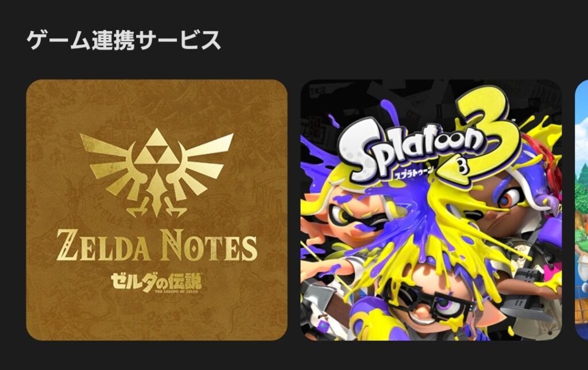Click the golden Hyrule crest emblem
The height and width of the screenshot is (370, 588).
[157, 173]
